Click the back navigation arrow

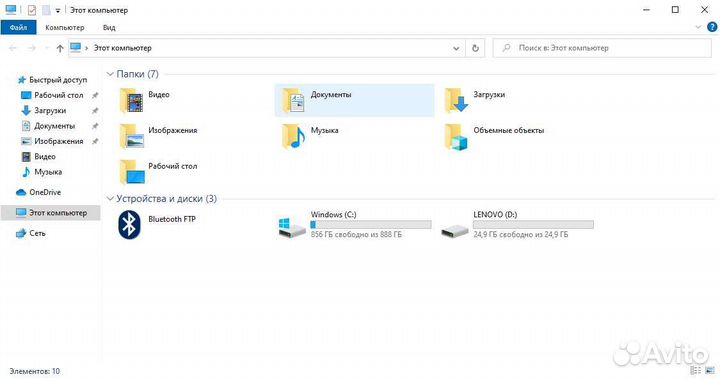point(13,48)
